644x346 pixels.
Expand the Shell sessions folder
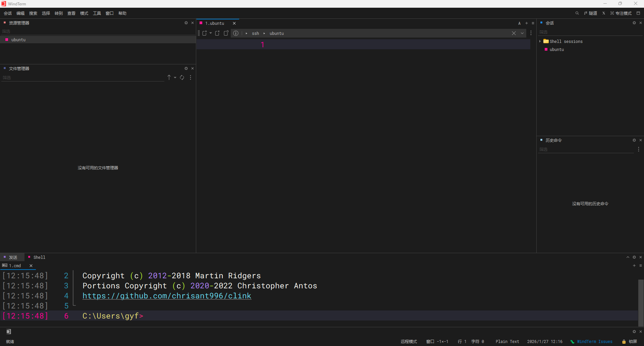540,41
